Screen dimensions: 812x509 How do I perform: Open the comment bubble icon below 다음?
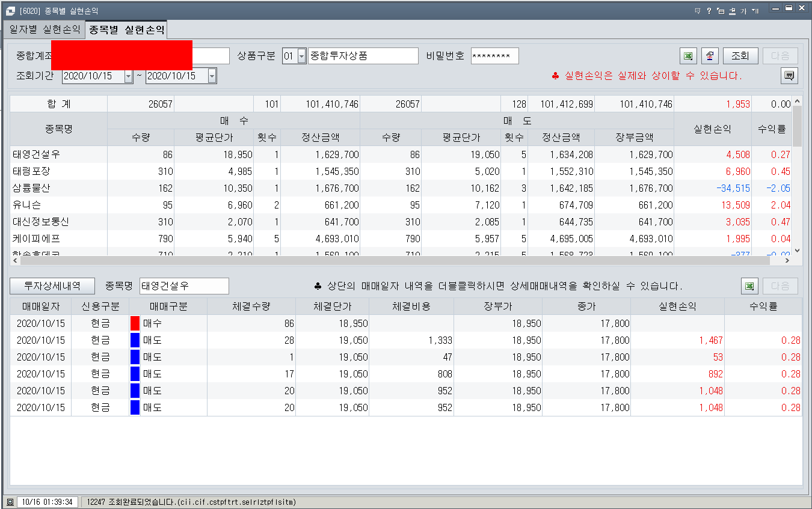coord(789,76)
